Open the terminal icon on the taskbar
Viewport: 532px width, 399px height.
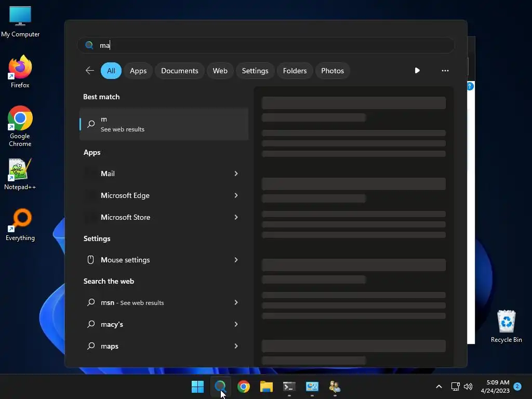[289, 387]
